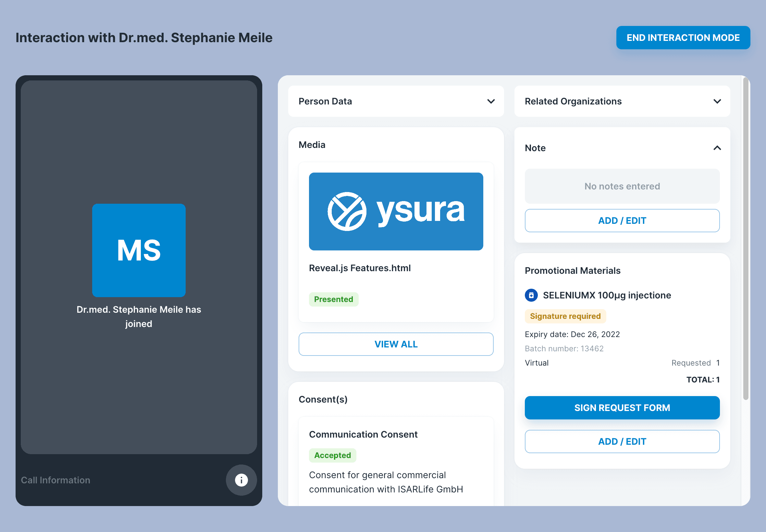Screen dimensions: 766x532
Task: Collapse the Note section chevron
Action: coord(717,148)
